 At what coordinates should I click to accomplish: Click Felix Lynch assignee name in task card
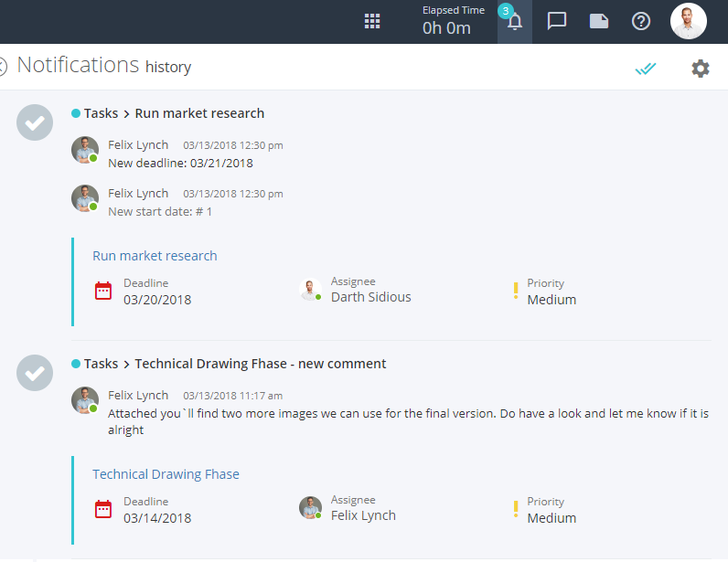click(363, 515)
